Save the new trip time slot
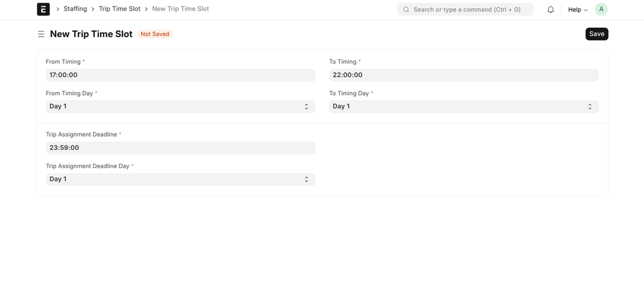 (x=596, y=34)
